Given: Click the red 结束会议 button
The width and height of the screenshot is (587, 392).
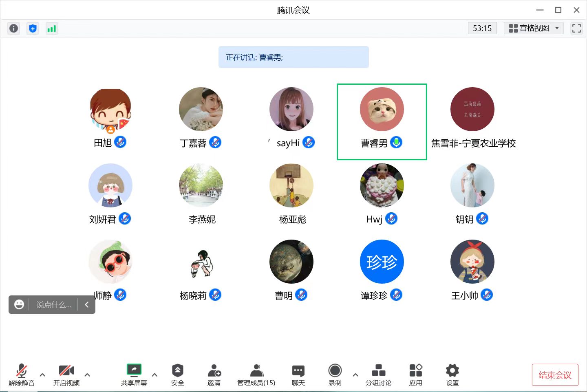Looking at the screenshot, I should [555, 375].
